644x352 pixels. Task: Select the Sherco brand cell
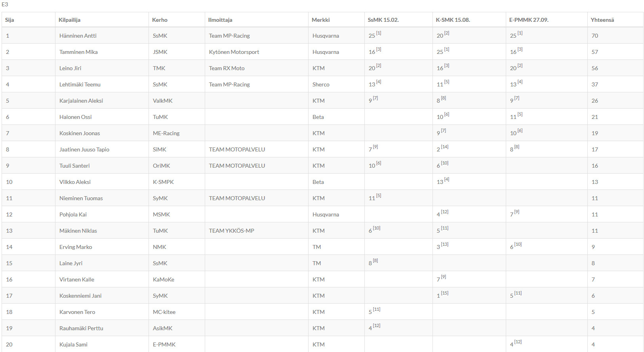(x=321, y=84)
